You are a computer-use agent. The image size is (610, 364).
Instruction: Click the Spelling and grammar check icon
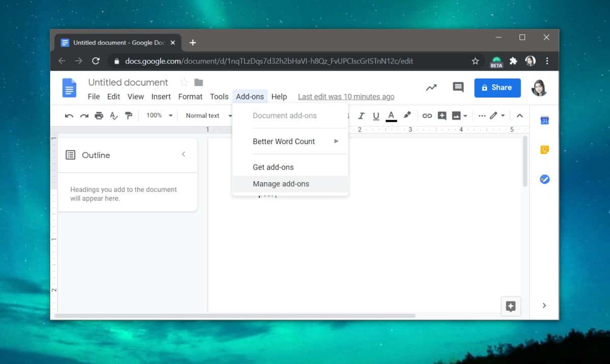click(114, 116)
